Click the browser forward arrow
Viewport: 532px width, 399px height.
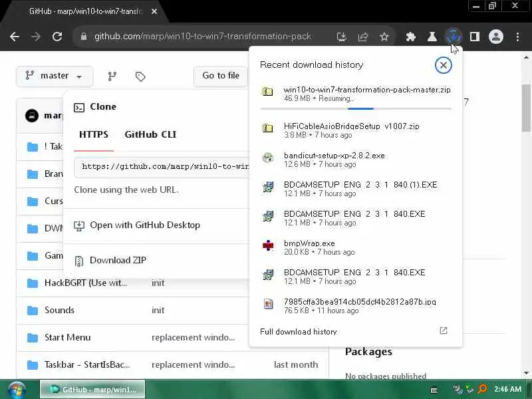click(36, 37)
